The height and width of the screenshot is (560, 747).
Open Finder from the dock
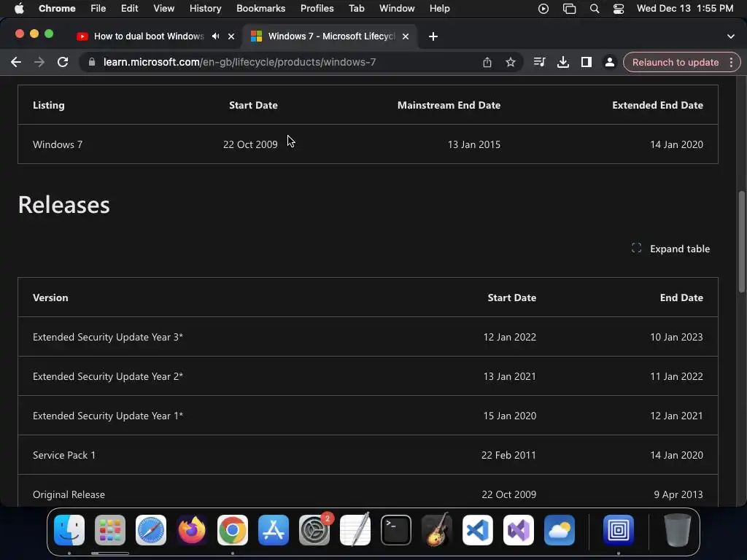(69, 529)
